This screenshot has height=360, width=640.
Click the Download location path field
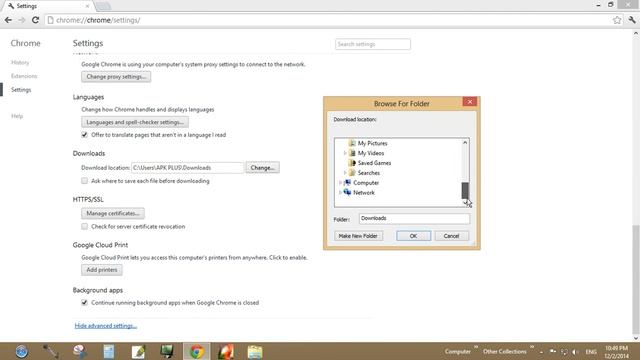[x=187, y=168]
